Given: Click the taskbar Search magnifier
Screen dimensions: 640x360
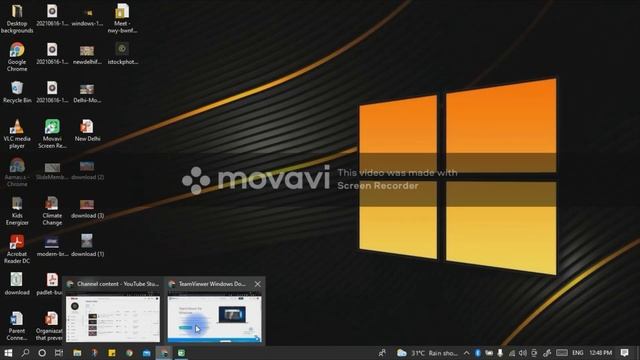Looking at the screenshot, I should [25, 353].
